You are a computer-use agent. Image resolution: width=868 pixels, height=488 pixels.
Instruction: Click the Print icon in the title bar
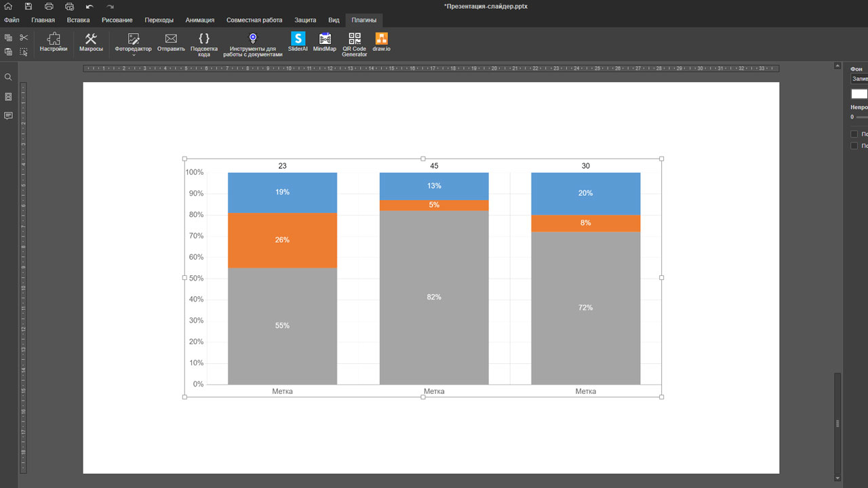pos(49,6)
